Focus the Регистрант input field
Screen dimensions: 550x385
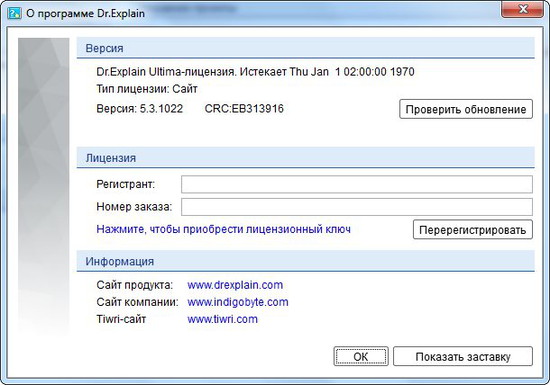(x=357, y=184)
